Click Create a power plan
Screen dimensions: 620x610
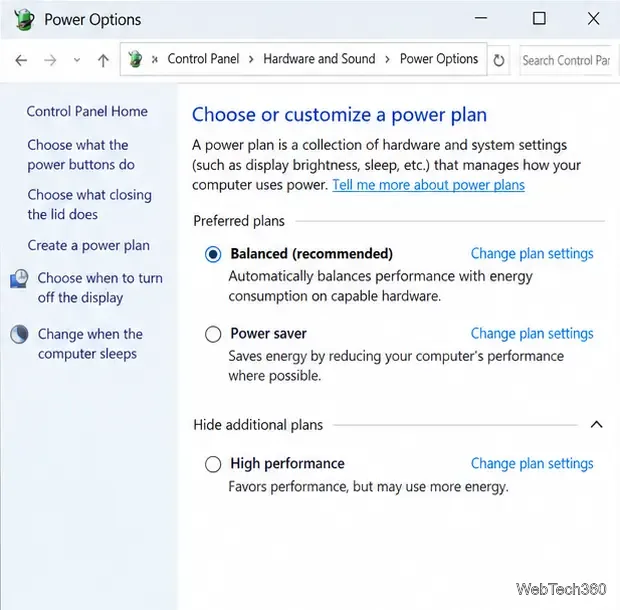tap(89, 246)
